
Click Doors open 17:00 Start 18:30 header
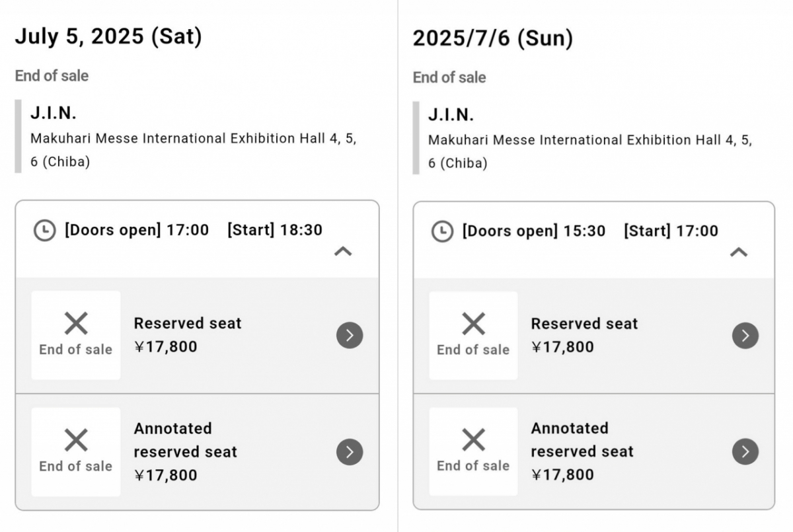click(193, 230)
